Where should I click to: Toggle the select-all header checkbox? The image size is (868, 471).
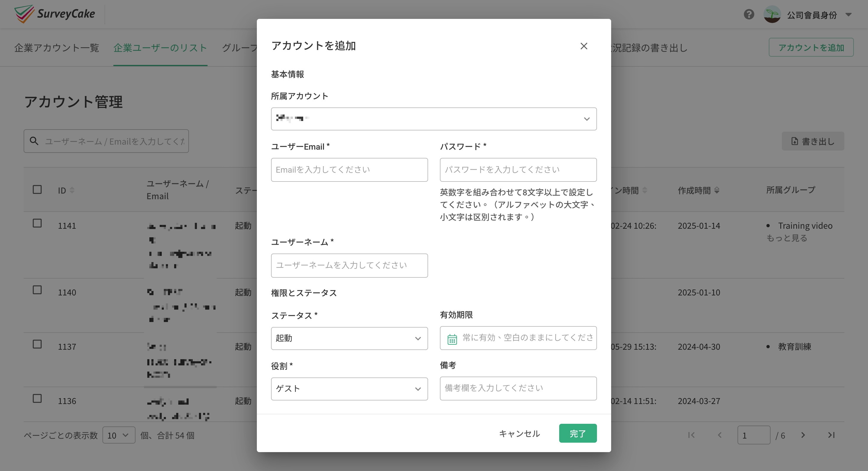(x=37, y=190)
